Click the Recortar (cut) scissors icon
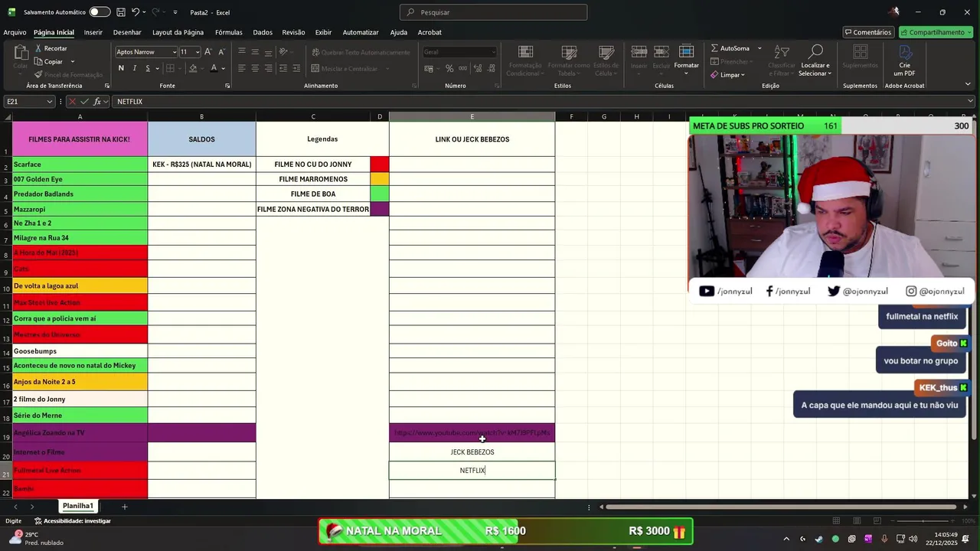 coord(38,48)
